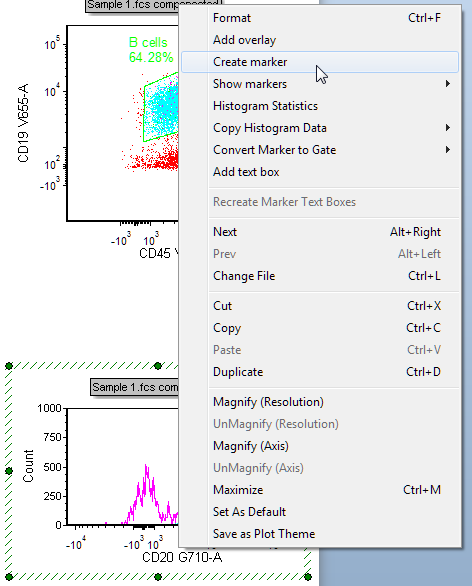Click the CD20 G710-A axis label
The height and width of the screenshot is (586, 472).
tap(182, 558)
